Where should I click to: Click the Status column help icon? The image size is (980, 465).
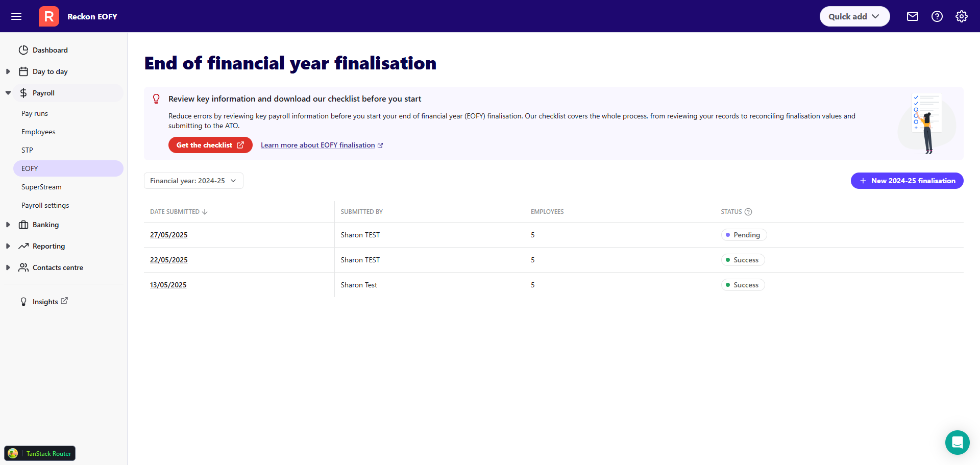click(748, 212)
